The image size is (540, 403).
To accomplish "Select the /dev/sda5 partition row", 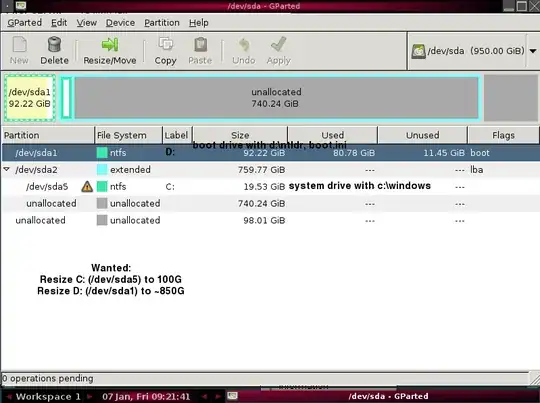I will 270,186.
